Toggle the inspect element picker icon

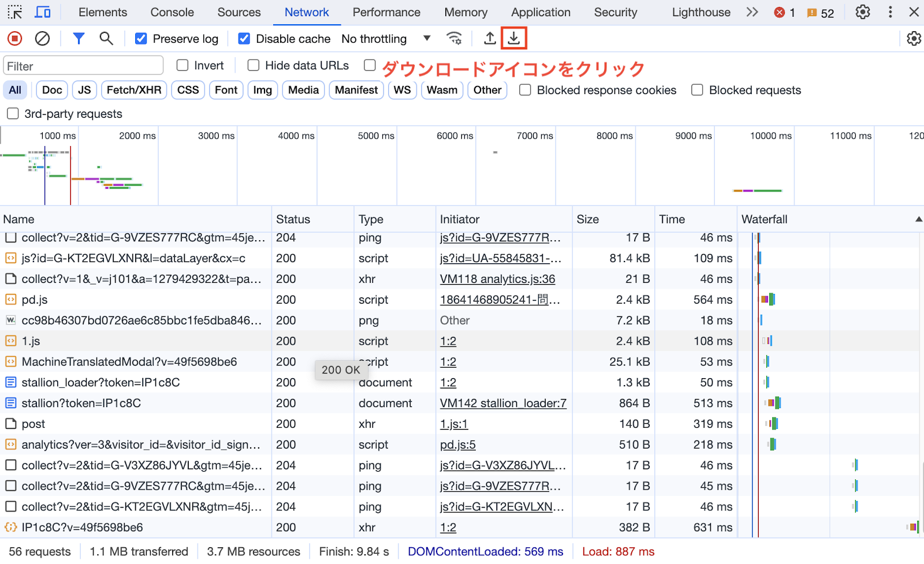[x=15, y=12]
